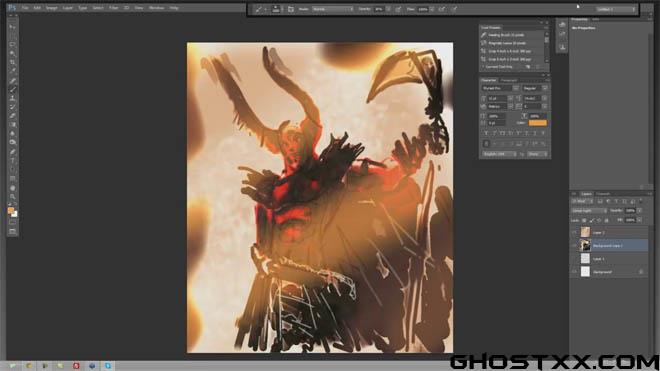Select the Brush tool in toolbox

tap(13, 89)
